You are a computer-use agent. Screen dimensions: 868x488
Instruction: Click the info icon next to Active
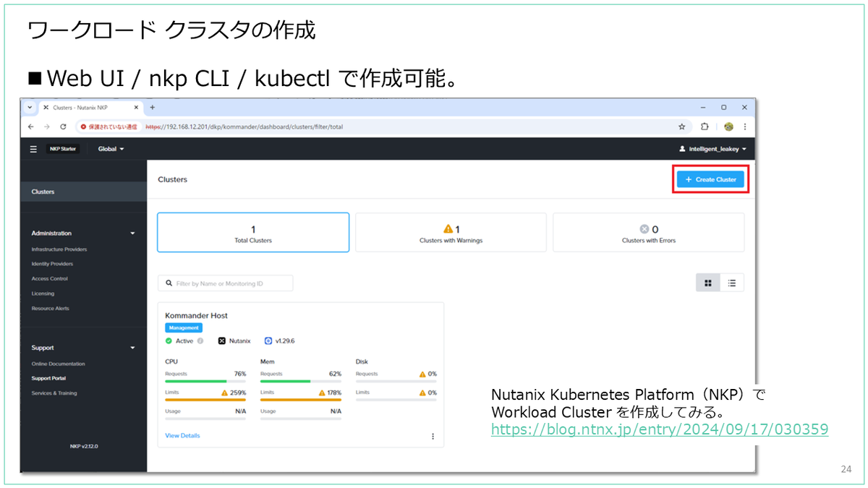point(200,341)
